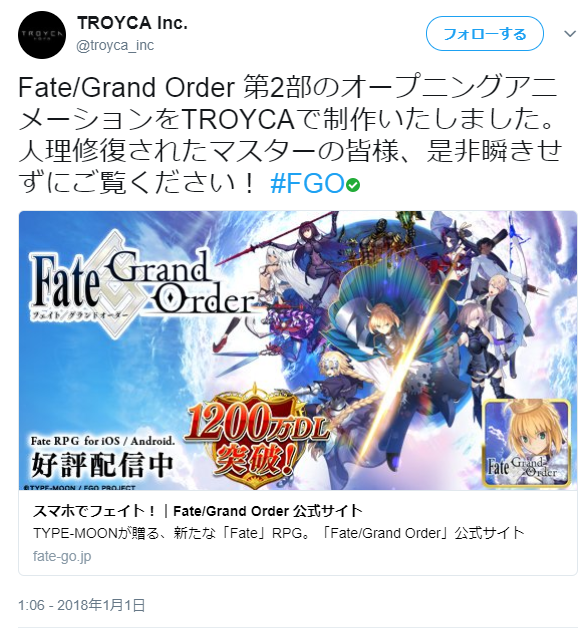Screen dimensions: 586x628
Task: Click the TYPE-MOON card description text
Action: 278,533
